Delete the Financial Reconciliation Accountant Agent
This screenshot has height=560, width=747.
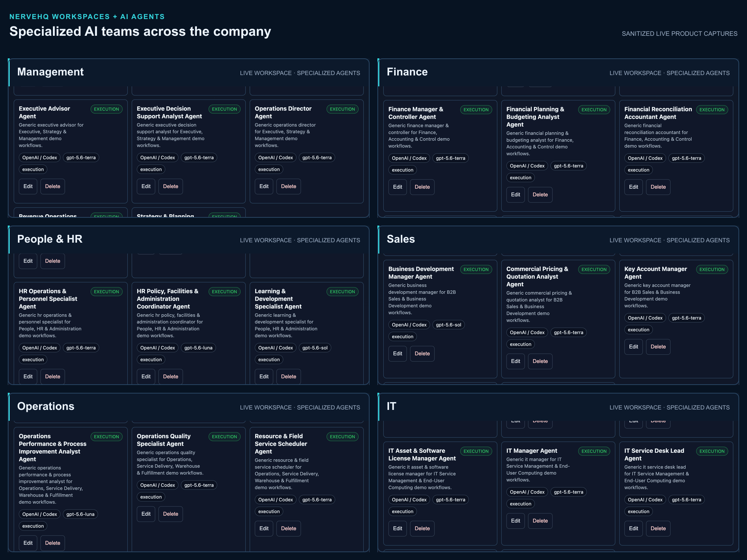(x=658, y=187)
